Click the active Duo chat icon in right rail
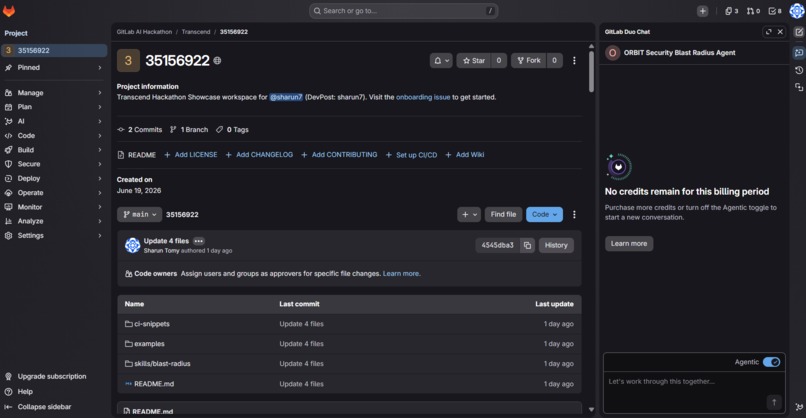Image resolution: width=806 pixels, height=418 pixels. pos(799,52)
